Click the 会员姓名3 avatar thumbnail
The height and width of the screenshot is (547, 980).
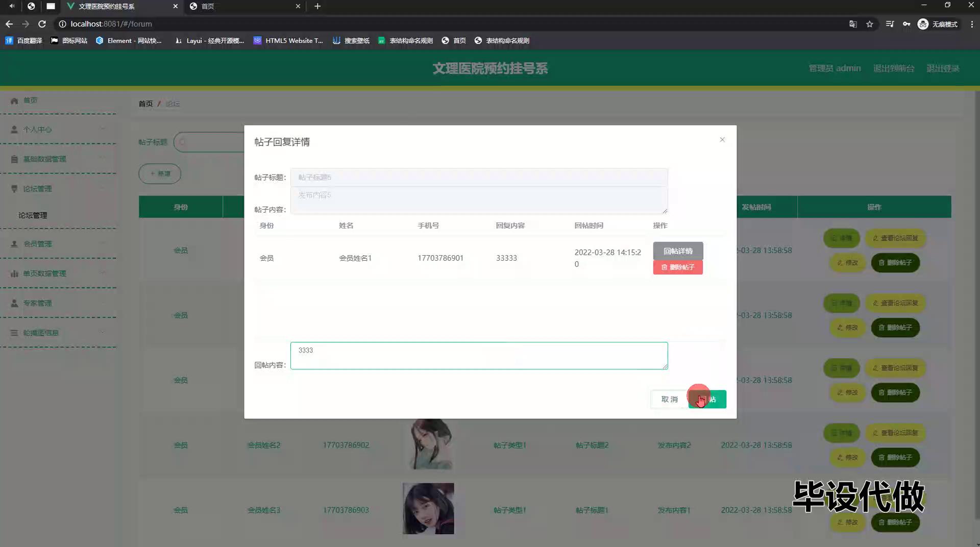428,509
